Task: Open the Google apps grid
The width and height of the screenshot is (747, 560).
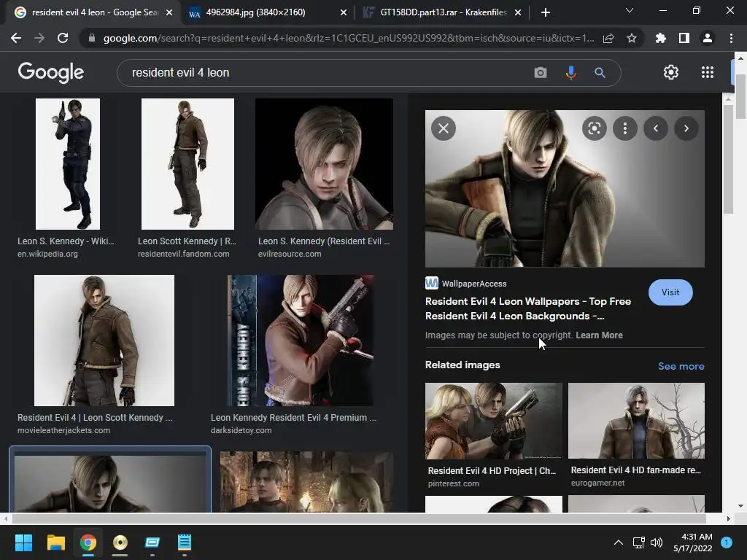Action: click(707, 72)
